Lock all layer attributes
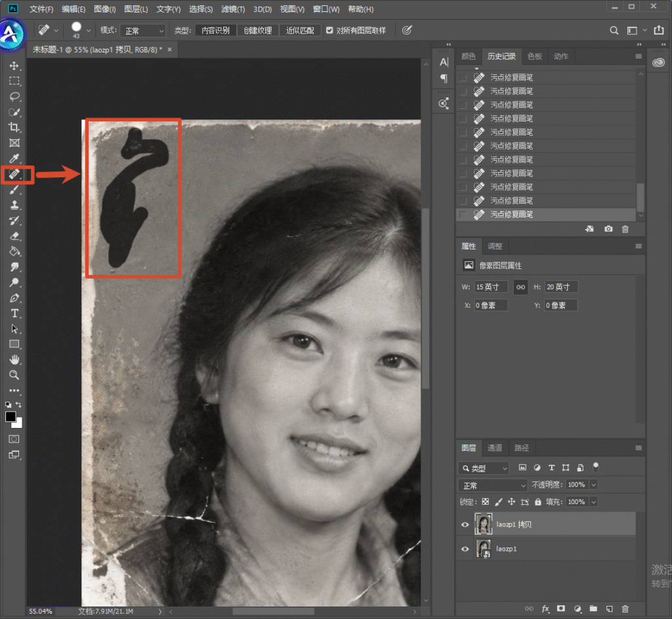Image resolution: width=672 pixels, height=619 pixels. coord(538,502)
